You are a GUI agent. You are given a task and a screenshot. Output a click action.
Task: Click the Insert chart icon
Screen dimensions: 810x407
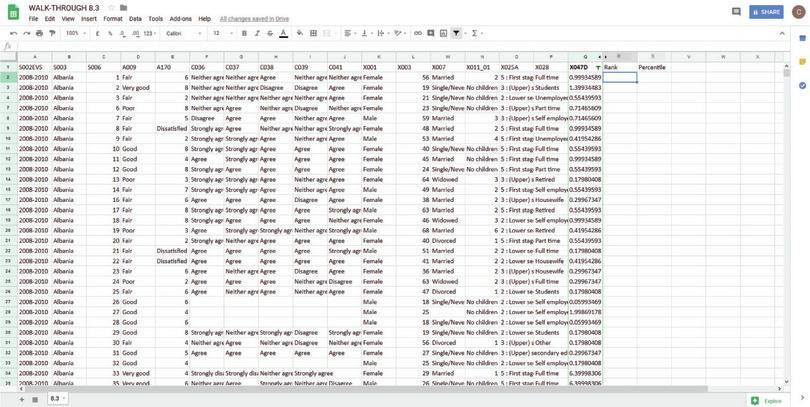point(443,33)
